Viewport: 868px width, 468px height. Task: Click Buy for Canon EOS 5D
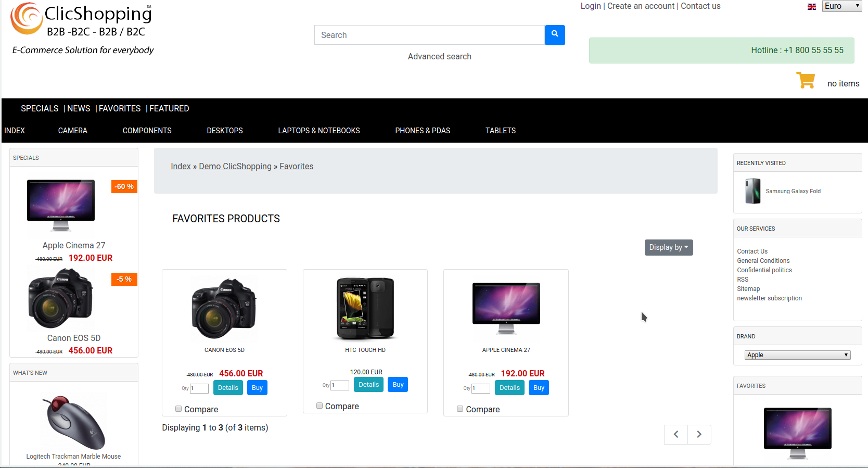[x=257, y=388]
